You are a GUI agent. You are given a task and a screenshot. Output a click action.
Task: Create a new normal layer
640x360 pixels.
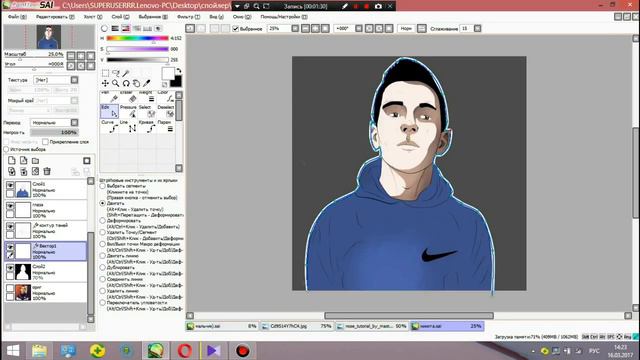click(11, 160)
